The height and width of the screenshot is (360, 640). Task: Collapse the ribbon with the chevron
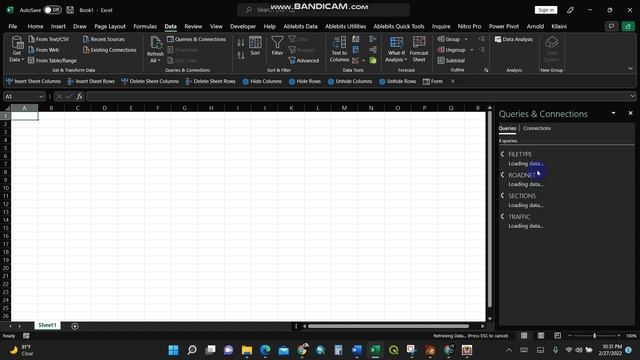pyautogui.click(x=630, y=68)
